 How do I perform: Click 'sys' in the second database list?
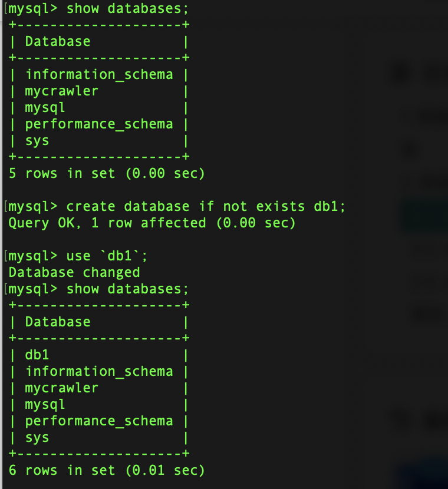point(37,437)
